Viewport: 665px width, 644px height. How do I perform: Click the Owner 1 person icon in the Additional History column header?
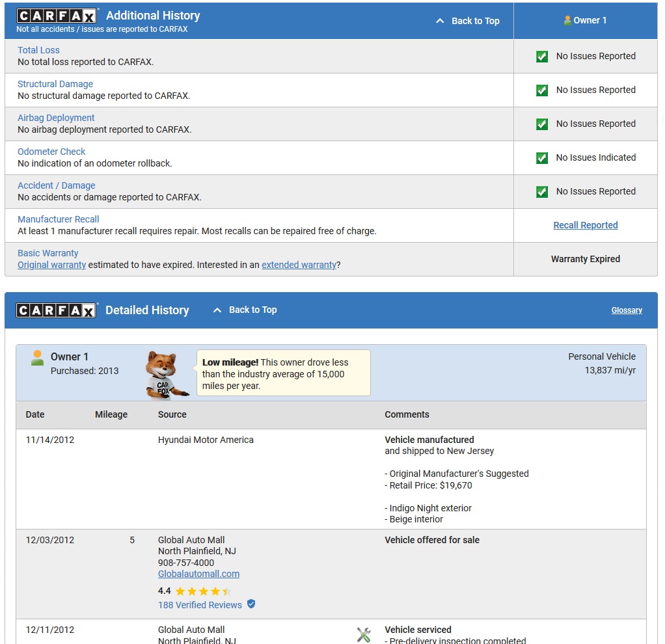click(567, 20)
